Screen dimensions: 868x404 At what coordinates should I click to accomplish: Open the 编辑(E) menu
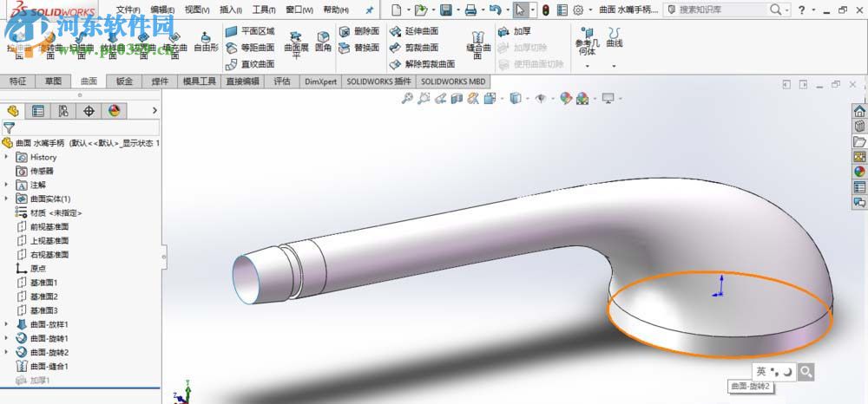pos(162,10)
